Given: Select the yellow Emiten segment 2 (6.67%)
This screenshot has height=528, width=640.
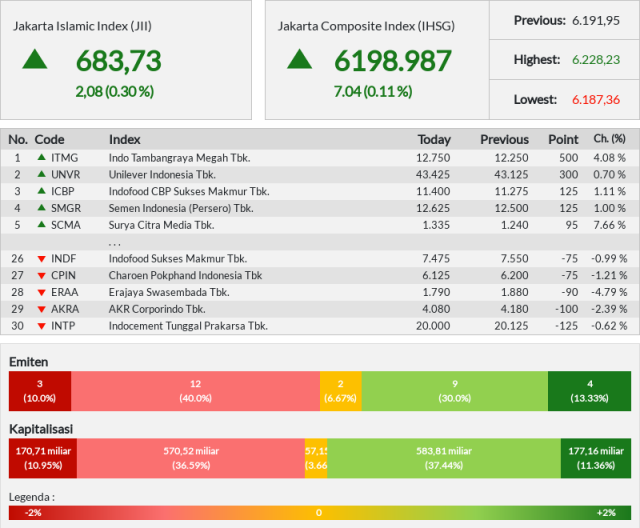Looking at the screenshot, I should point(340,391).
